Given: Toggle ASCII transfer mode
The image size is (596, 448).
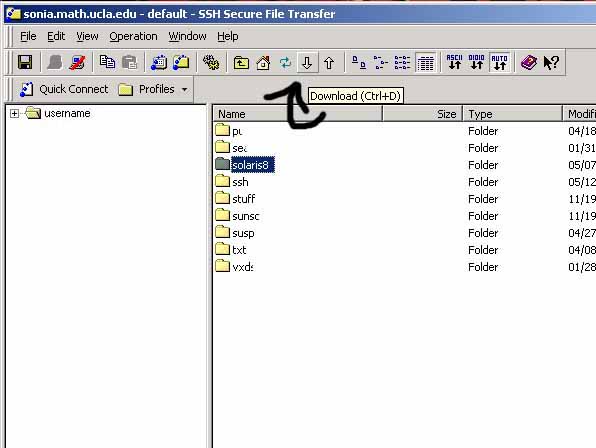Looking at the screenshot, I should 455,62.
